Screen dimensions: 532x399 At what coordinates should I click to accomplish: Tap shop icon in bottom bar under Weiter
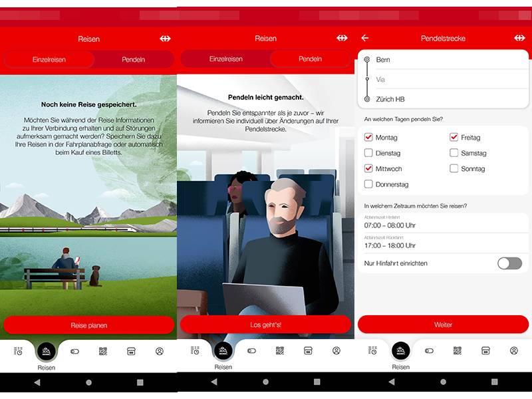[x=485, y=350]
